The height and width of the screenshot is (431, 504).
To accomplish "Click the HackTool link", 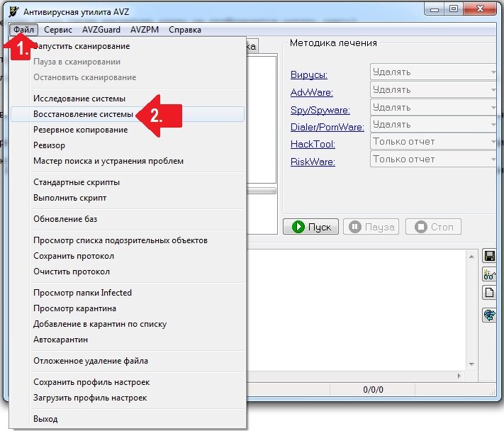I will (x=313, y=144).
